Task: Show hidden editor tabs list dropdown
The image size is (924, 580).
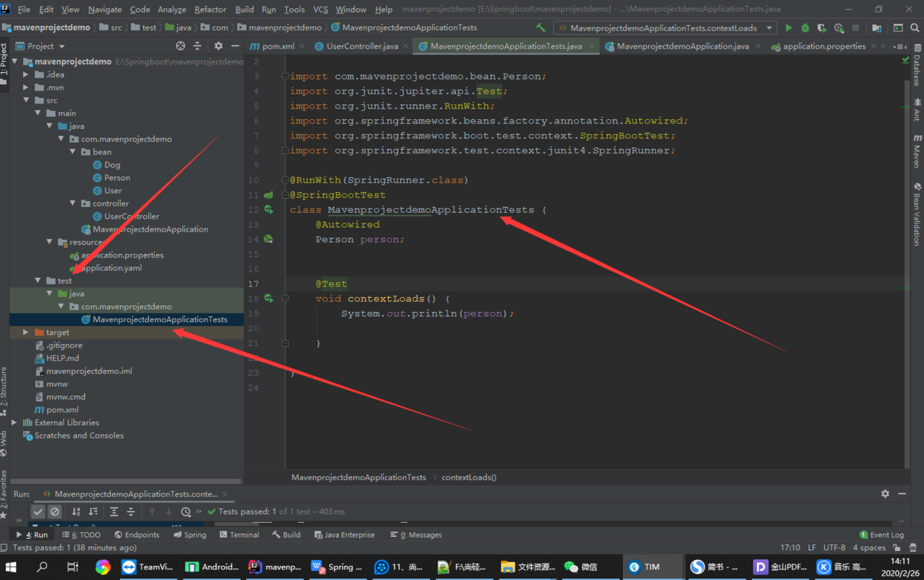Action: click(x=899, y=46)
